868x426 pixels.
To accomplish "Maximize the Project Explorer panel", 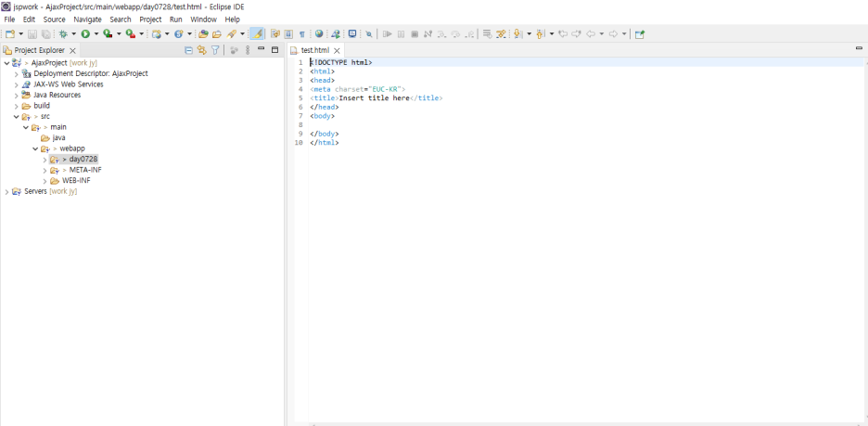I will coord(274,50).
